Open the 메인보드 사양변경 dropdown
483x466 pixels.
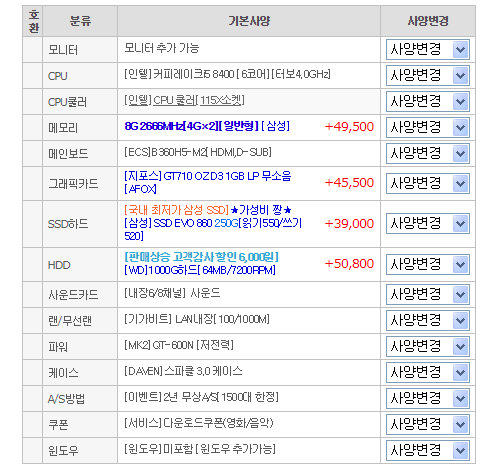[428, 153]
